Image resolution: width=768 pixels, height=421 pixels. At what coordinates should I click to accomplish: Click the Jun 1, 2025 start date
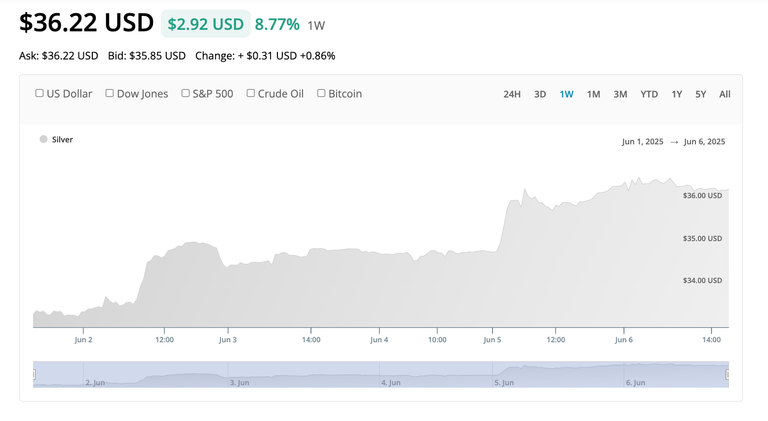(x=643, y=141)
